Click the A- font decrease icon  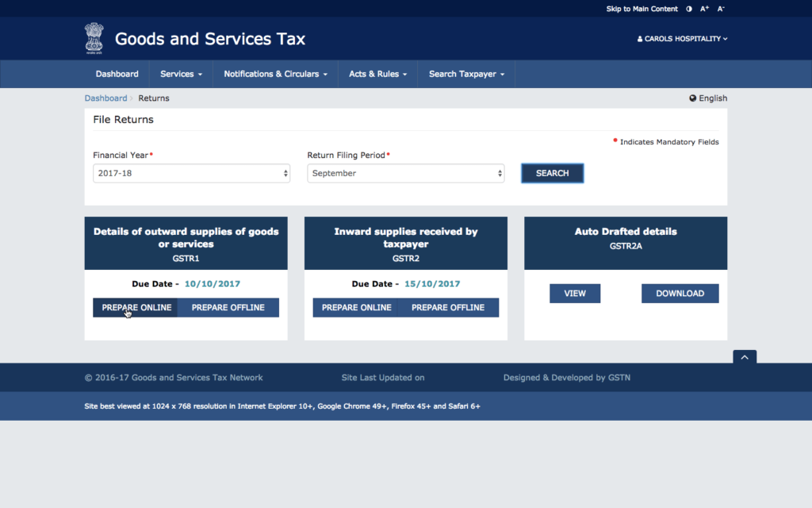point(720,8)
